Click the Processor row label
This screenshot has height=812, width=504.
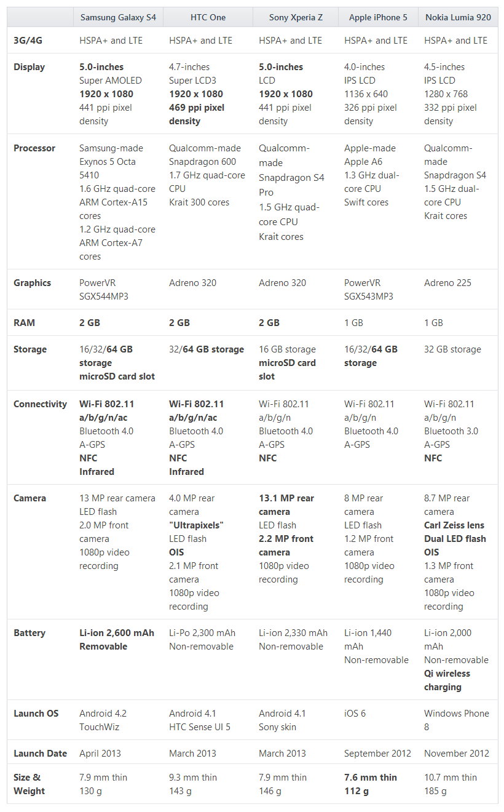pos(34,148)
